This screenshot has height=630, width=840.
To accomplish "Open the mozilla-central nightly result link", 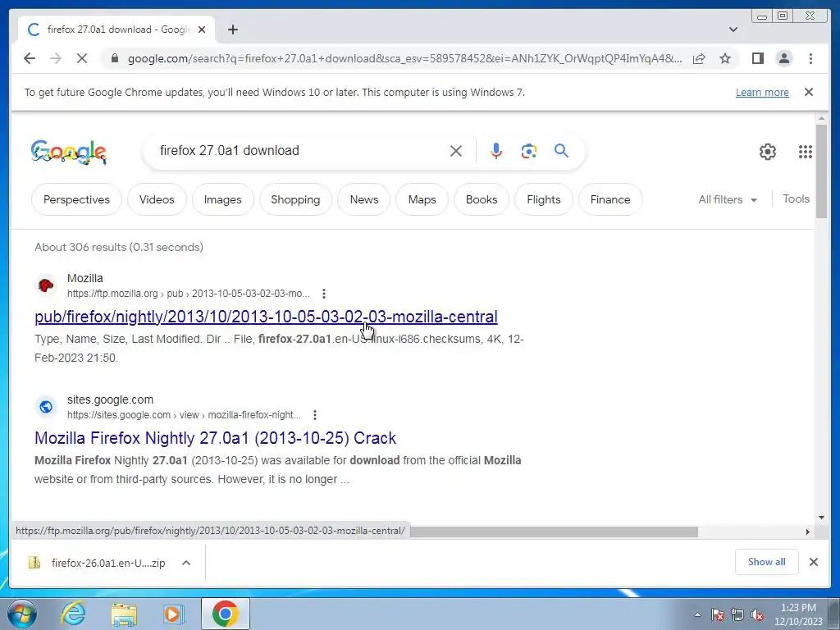I will [x=267, y=317].
